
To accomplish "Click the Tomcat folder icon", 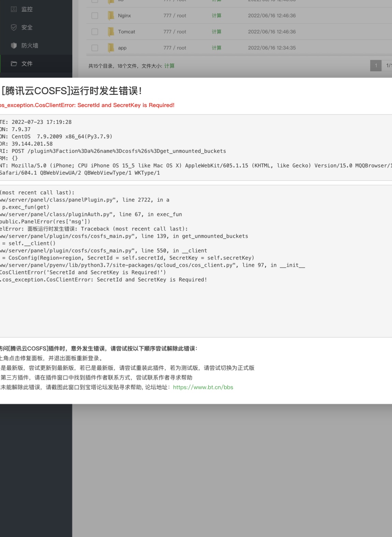I will coord(111,32).
